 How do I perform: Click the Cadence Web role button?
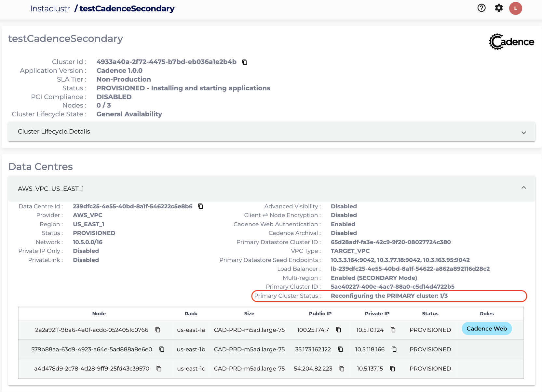(487, 329)
